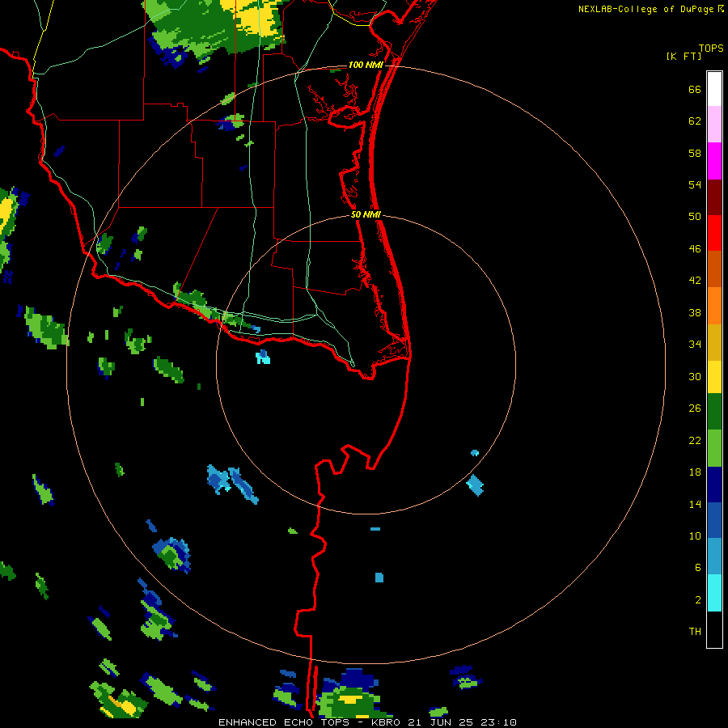Click the '46' legend label
This screenshot has height=728, width=728.
pyautogui.click(x=695, y=249)
